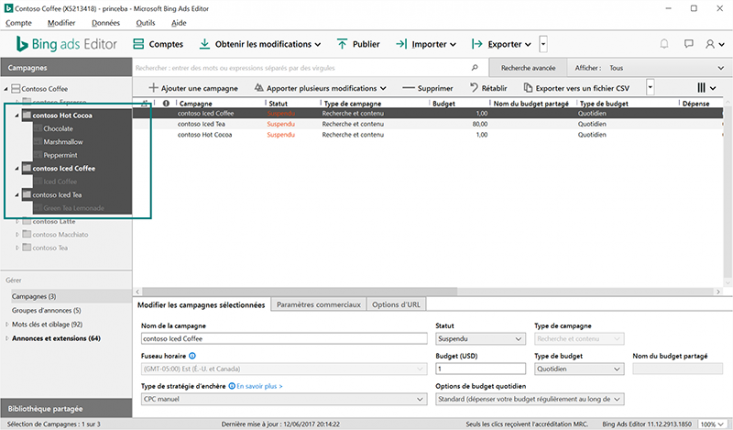The height and width of the screenshot is (430, 733).
Task: Open the column chooser icon
Action: [x=706, y=88]
